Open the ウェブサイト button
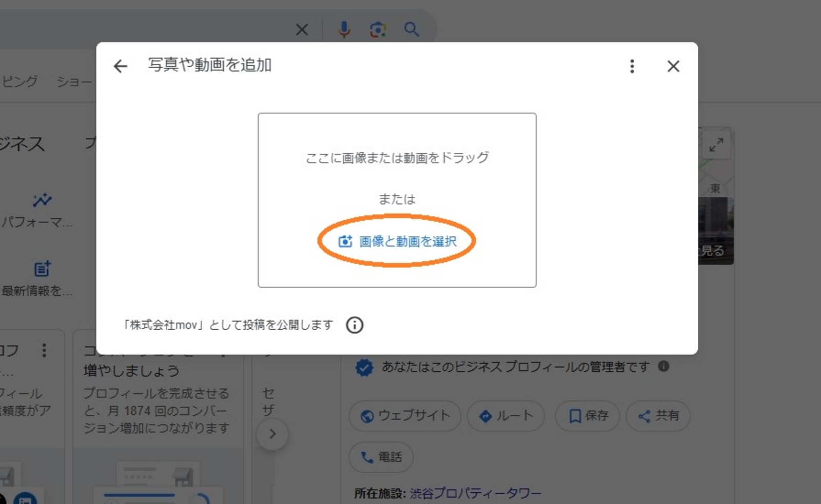 [405, 415]
